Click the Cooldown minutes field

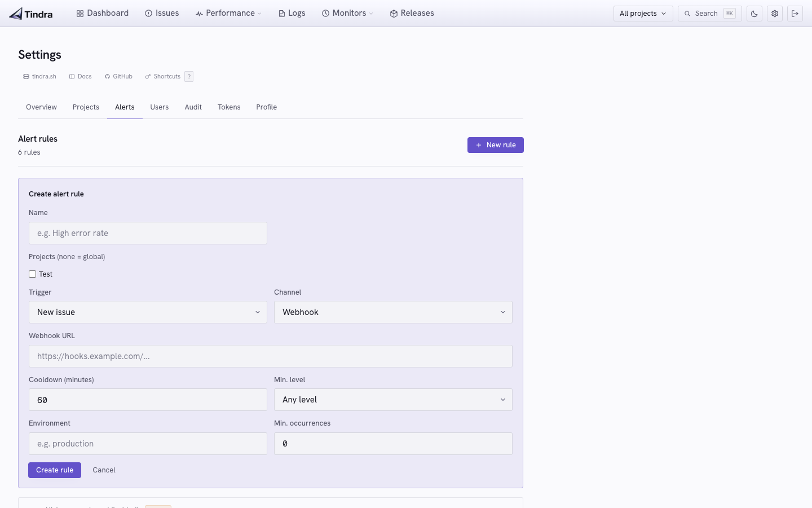click(x=148, y=400)
